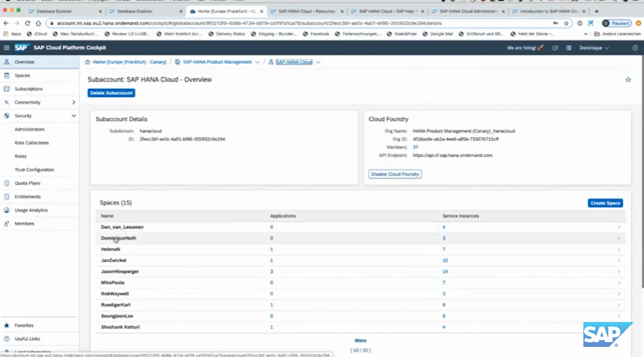Click the SAP logo in header
Image resolution: width=644 pixels, height=357 pixels.
(x=21, y=48)
